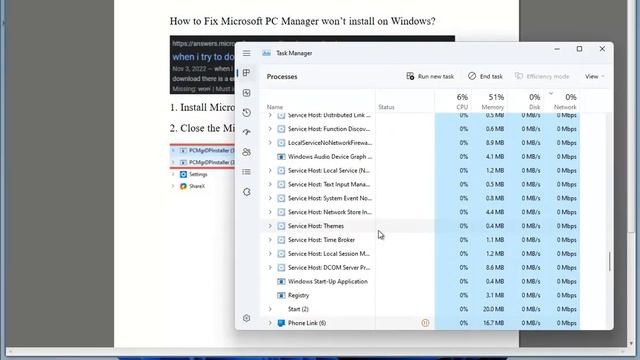
Task: Select the Registry process row
Action: (420, 295)
